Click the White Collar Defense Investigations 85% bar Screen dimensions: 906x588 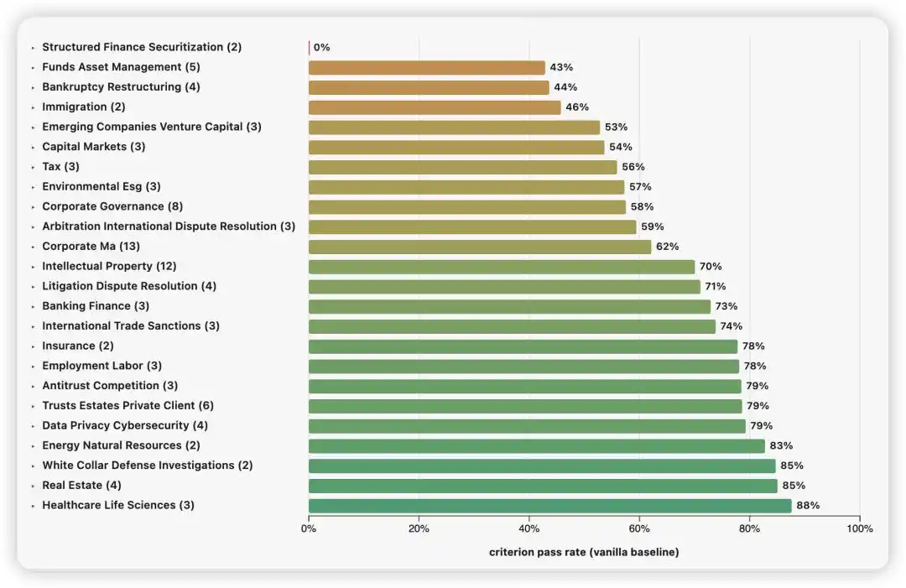click(x=542, y=466)
